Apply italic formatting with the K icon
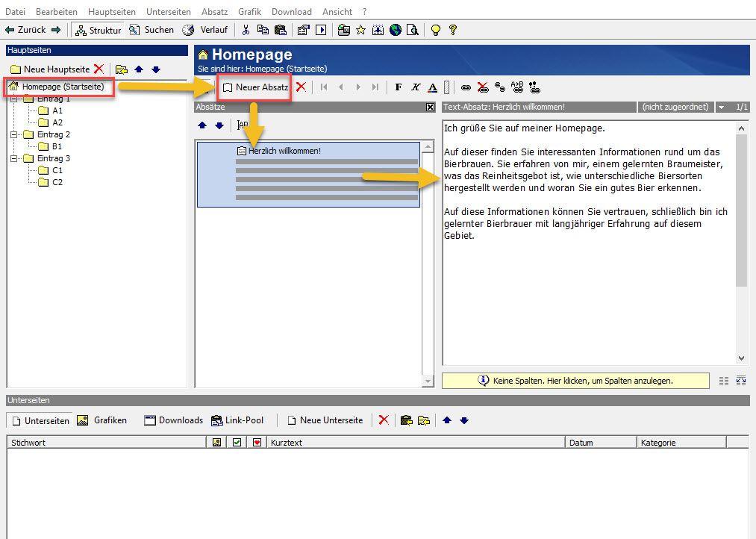756x539 pixels. click(x=416, y=87)
